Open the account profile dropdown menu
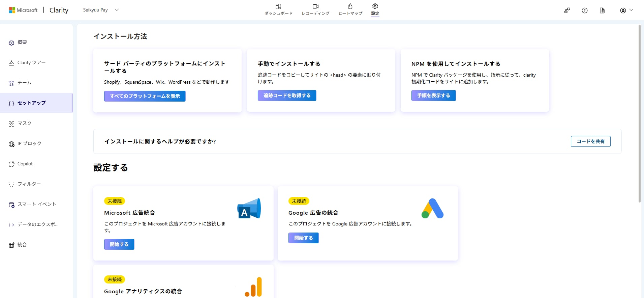Image resolution: width=644 pixels, height=298 pixels. point(626,10)
